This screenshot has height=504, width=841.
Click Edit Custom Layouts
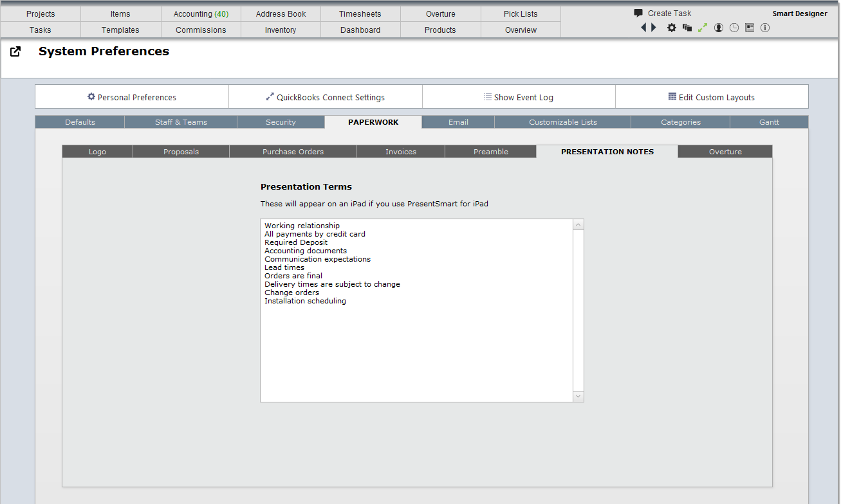click(x=712, y=97)
